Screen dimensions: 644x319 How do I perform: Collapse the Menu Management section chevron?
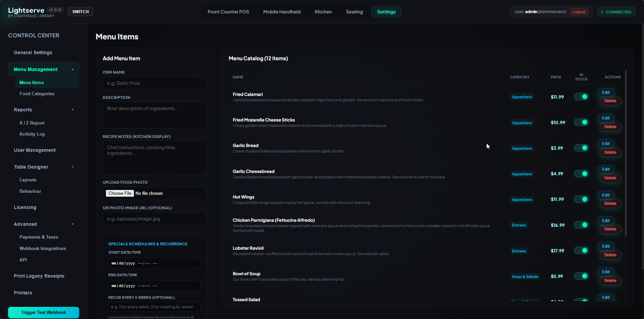[x=72, y=70]
